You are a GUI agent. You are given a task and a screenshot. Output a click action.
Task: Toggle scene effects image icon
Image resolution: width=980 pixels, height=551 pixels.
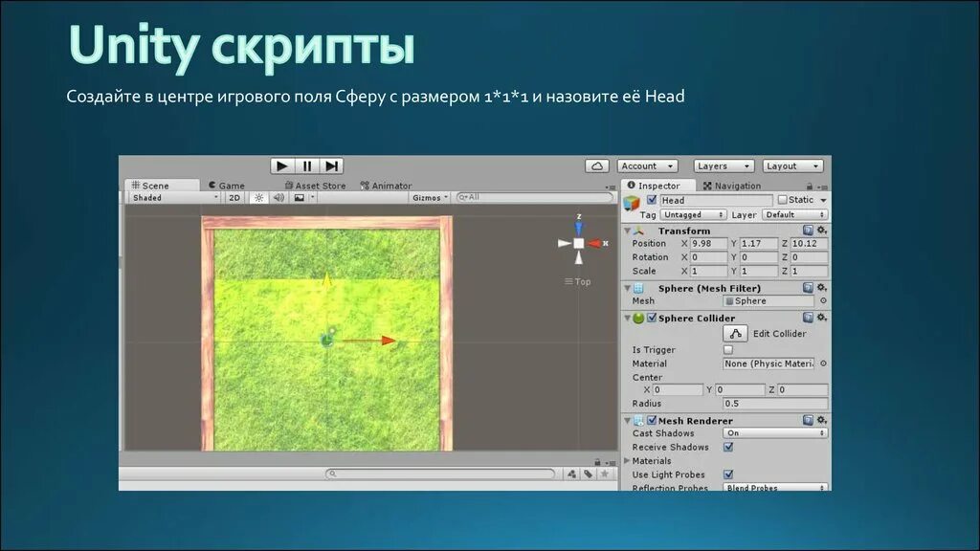pyautogui.click(x=300, y=197)
